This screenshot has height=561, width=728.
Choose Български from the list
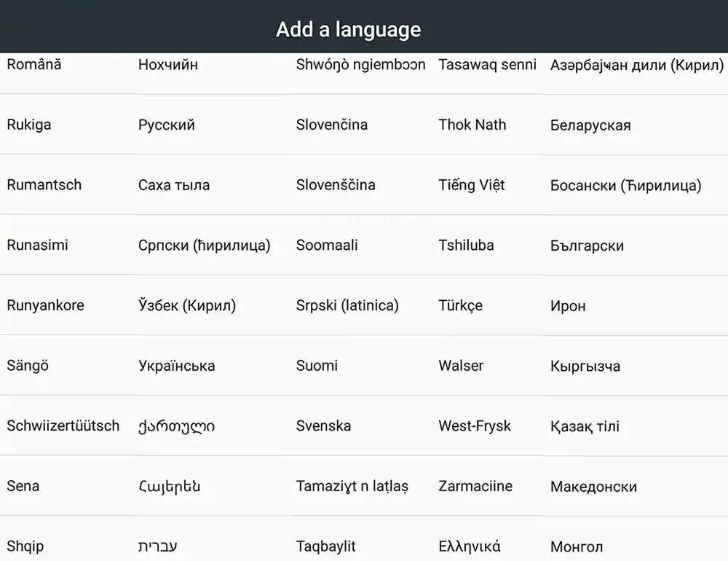tap(587, 246)
